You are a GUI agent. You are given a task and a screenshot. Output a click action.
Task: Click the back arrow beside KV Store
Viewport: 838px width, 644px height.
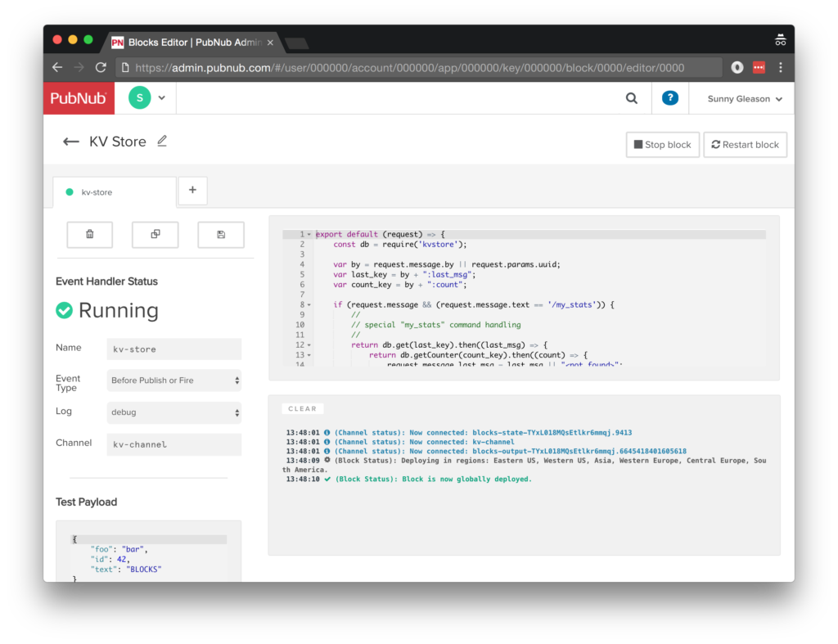pyautogui.click(x=71, y=142)
